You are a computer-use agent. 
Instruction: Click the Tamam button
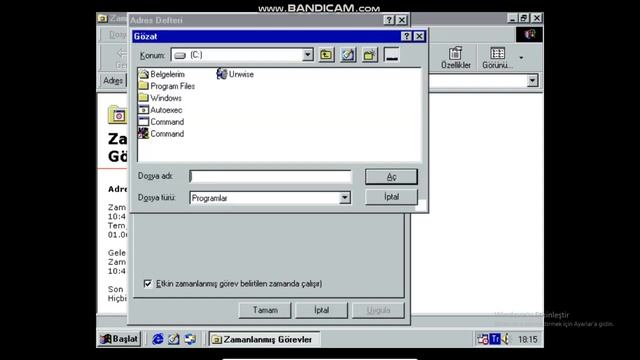coord(265,310)
